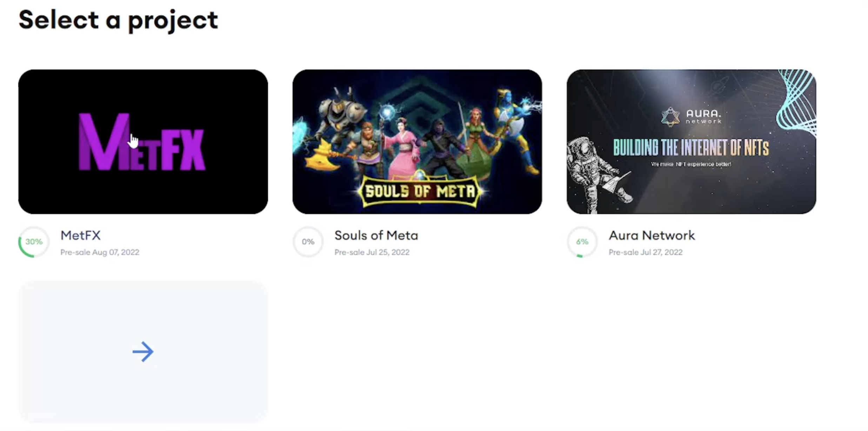868x431 pixels.
Task: Click Pre-sale Jul 25, 2022 text
Action: 372,252
